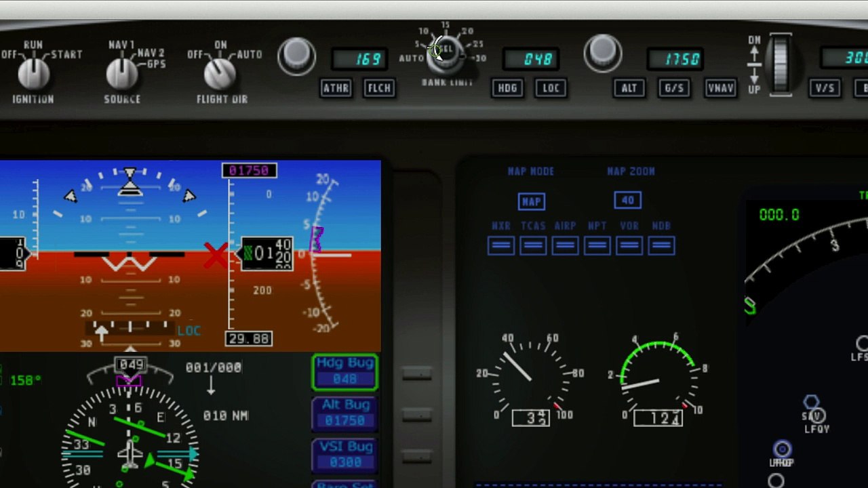Click the 001/000 wind readout
The height and width of the screenshot is (488, 868).
point(213,367)
